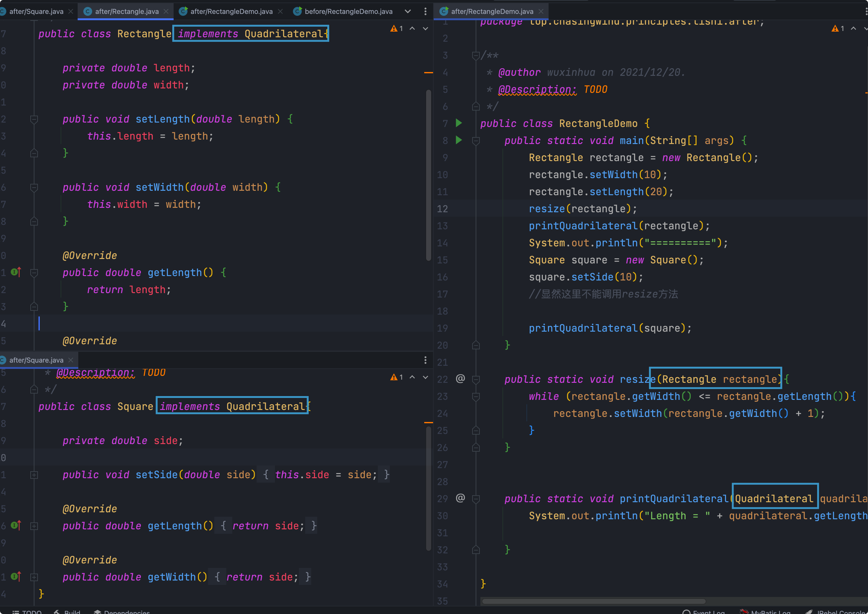Go to previous highlighted error in Rectangle.java
Screen dimensions: 868x614
412,28
